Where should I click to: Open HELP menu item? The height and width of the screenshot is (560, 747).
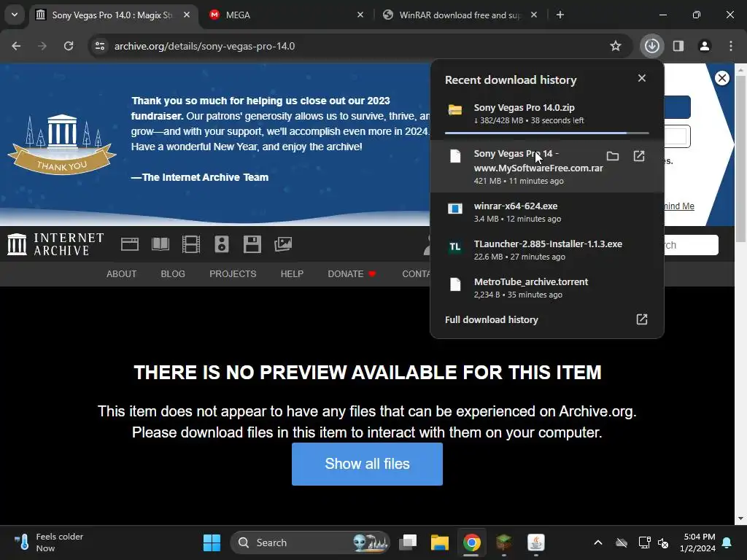tap(292, 274)
